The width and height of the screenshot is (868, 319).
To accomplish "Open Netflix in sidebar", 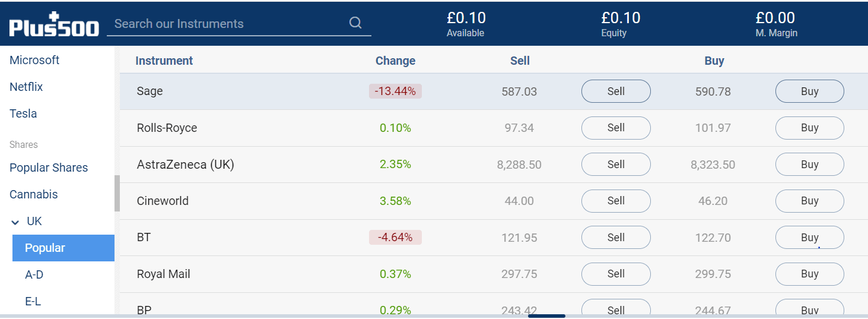I will [26, 87].
